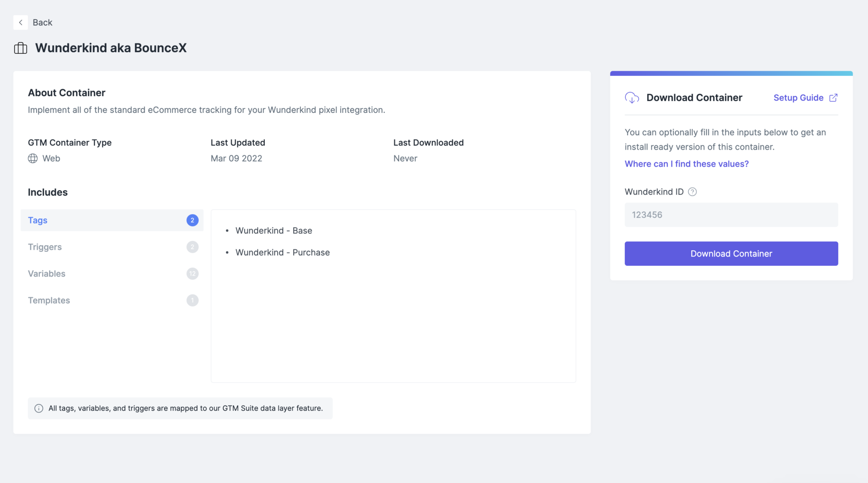Select the Tags tab
Image resolution: width=868 pixels, height=483 pixels.
[38, 221]
